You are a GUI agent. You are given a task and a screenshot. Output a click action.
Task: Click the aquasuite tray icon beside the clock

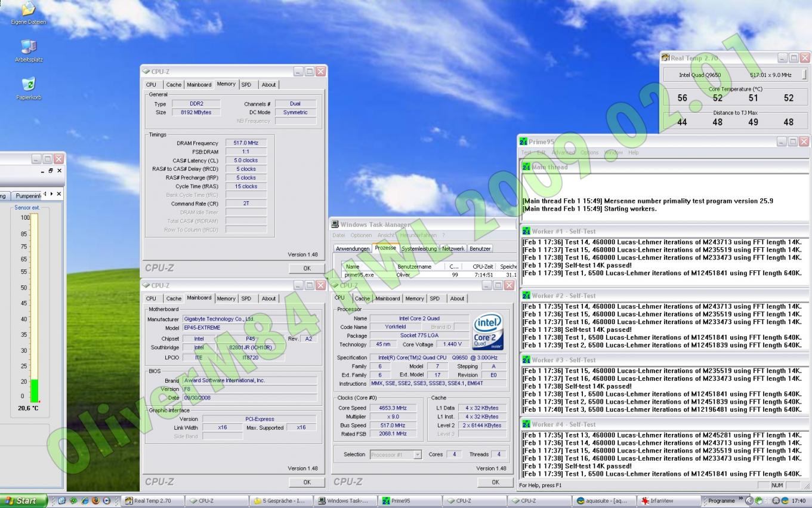785,501
